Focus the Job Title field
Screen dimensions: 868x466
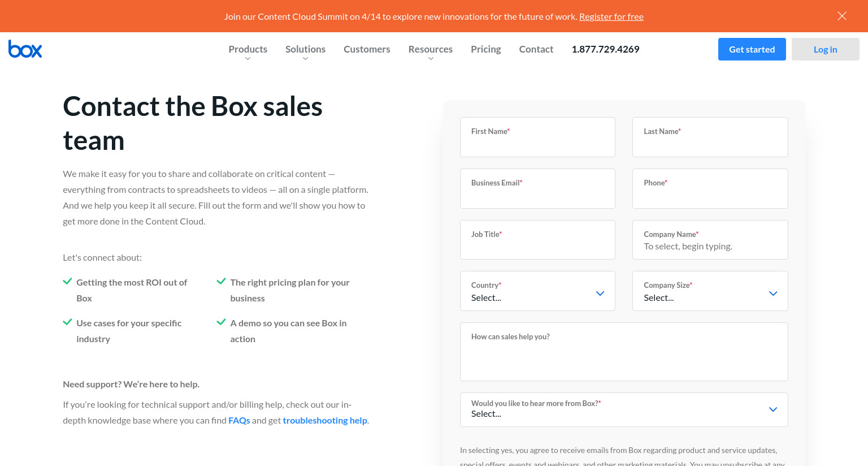(537, 240)
